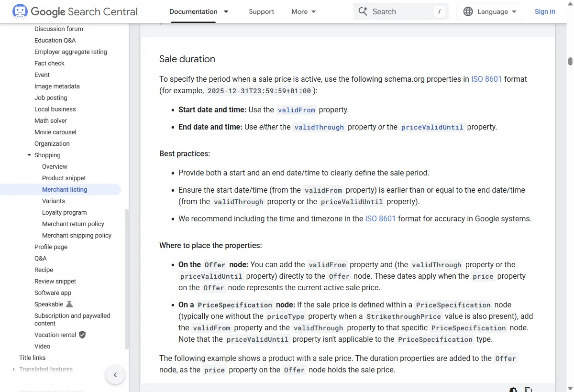The image size is (574, 392).
Task: Copy code sample icon above code block
Action: click(x=529, y=390)
